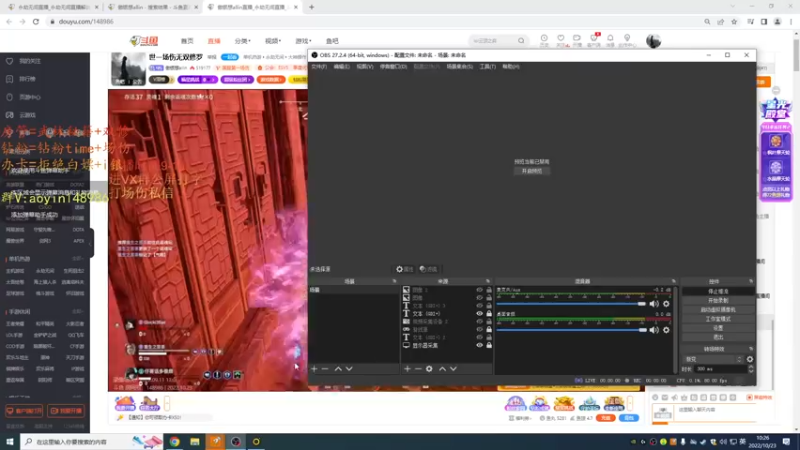
Task: Hide the display capture source
Action: pos(479,345)
